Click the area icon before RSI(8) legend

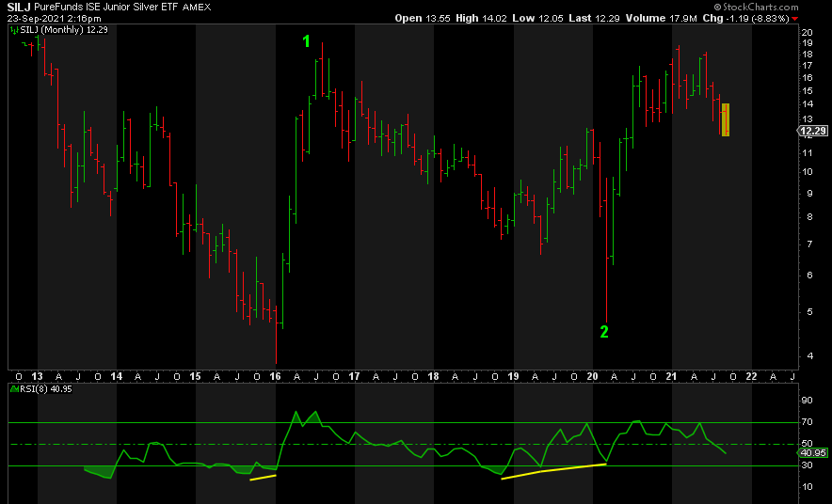[14, 389]
